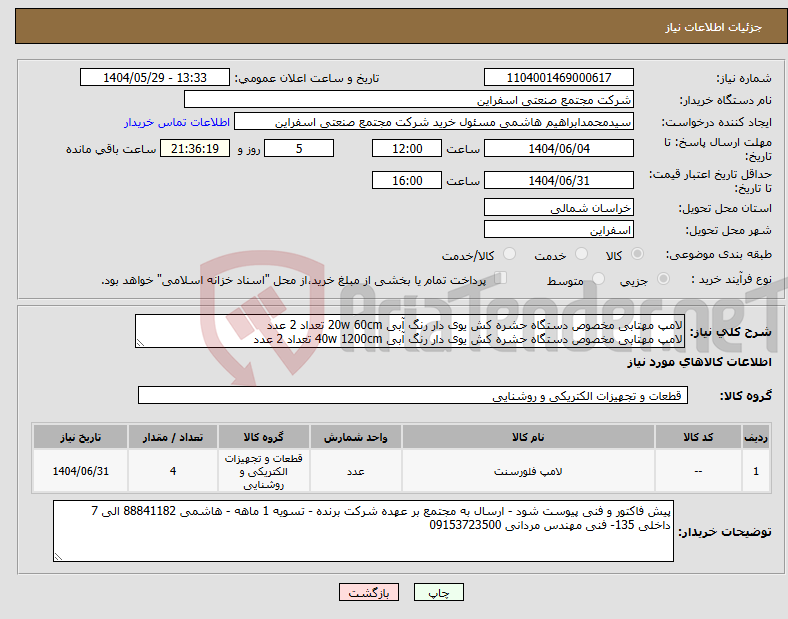Click the remaining time field 21:36:19

195,148
